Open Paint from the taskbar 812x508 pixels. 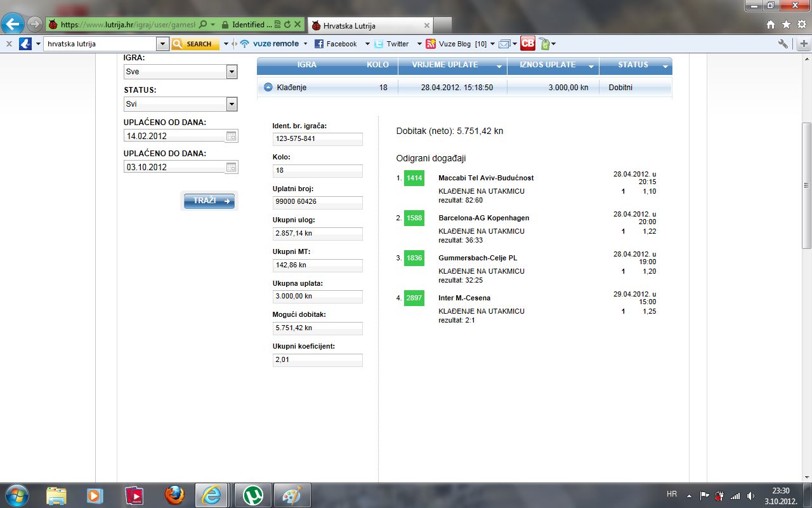pyautogui.click(x=292, y=495)
